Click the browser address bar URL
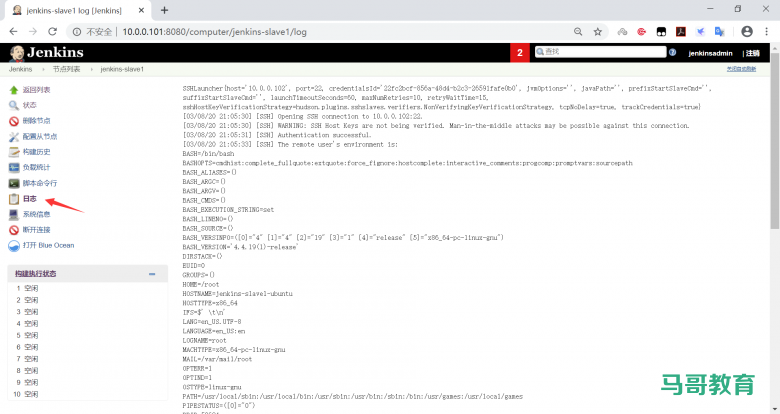This screenshot has height=414, width=780. [x=214, y=32]
